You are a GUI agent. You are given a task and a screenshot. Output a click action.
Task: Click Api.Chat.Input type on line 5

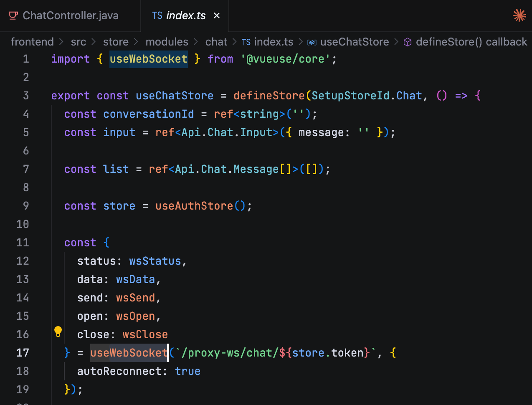[227, 132]
